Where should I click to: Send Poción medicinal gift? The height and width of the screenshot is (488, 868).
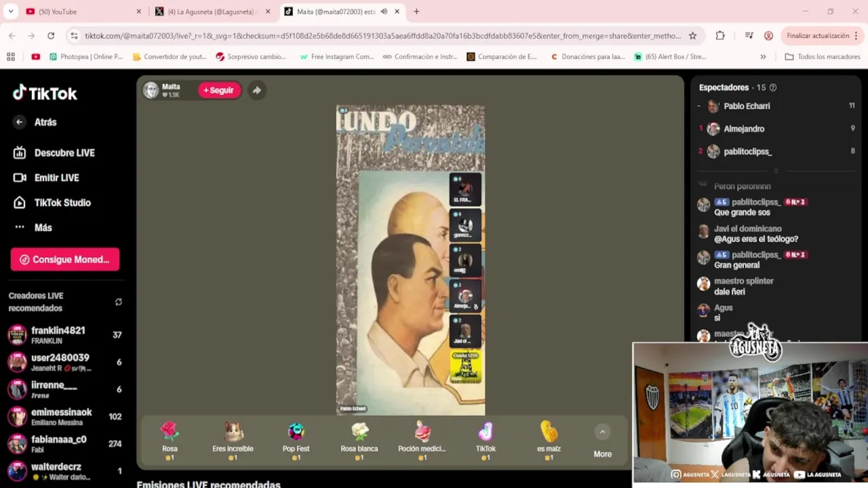coord(422,440)
